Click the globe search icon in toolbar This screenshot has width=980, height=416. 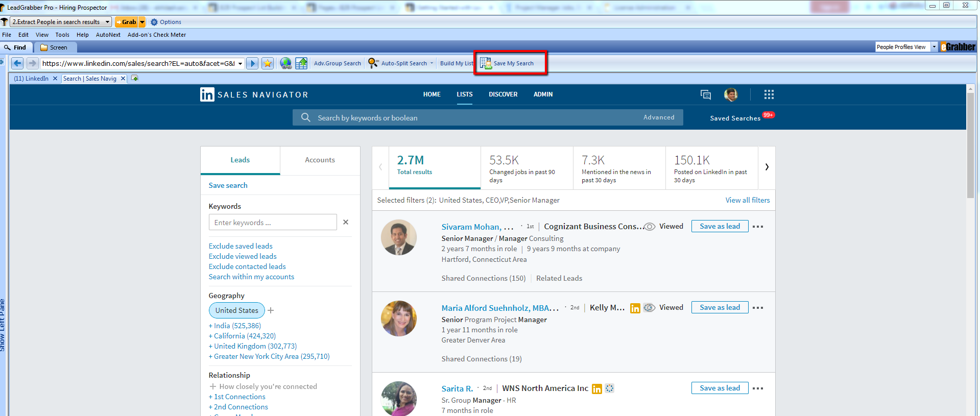tap(286, 63)
